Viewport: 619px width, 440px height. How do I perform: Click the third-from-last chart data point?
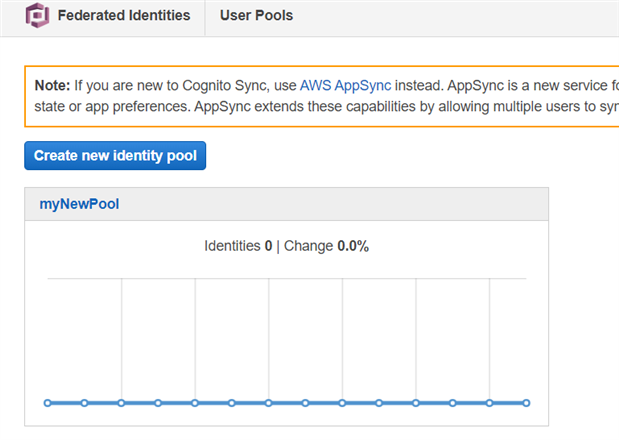[452, 403]
